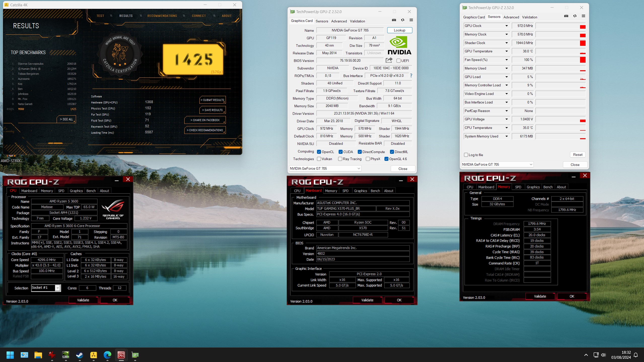This screenshot has width=644, height=362.
Task: Click SAVE RESULTS button in Catzilla
Action: click(x=213, y=110)
